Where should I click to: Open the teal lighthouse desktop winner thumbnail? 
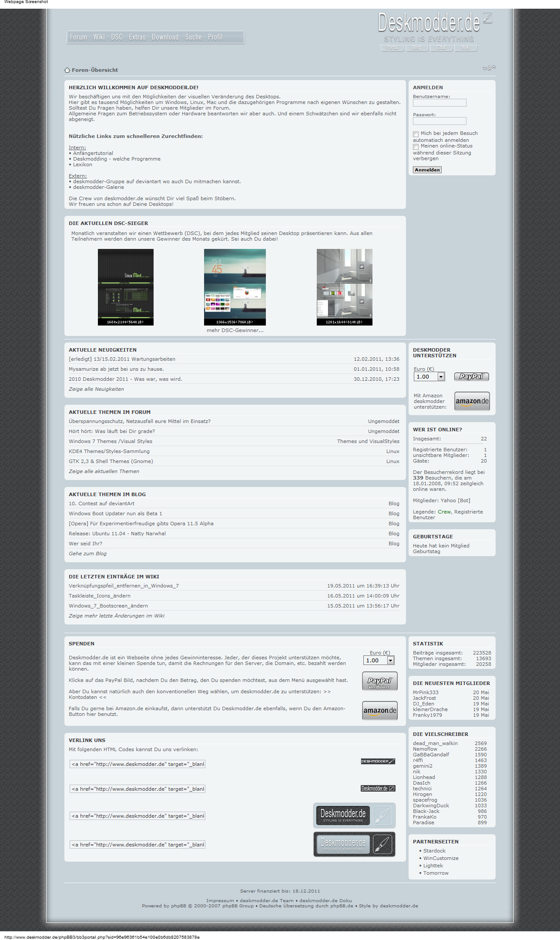pos(235,287)
